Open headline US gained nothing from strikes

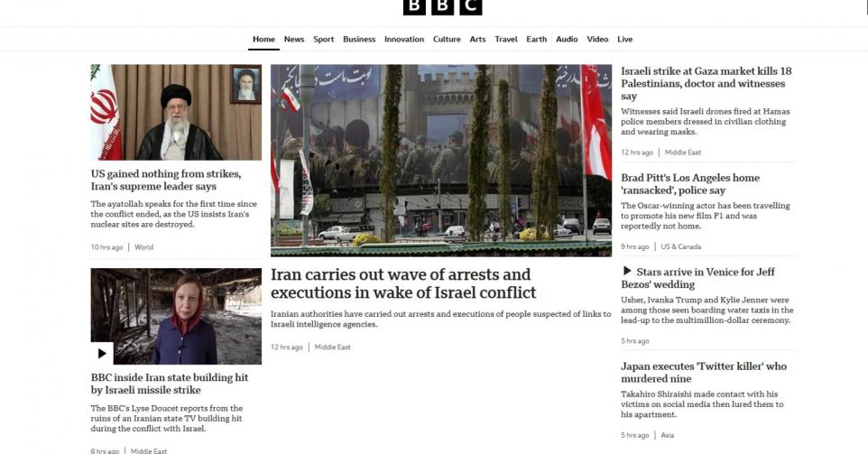(x=166, y=180)
